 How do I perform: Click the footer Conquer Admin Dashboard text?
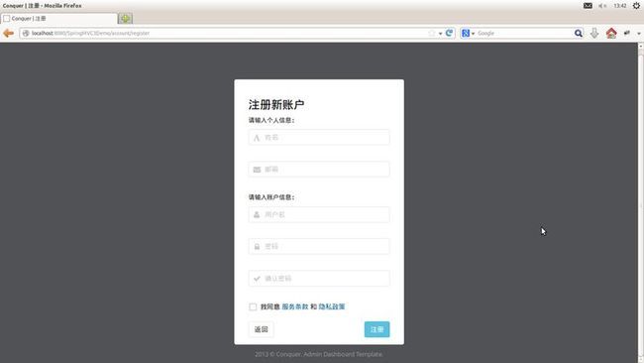pos(319,354)
